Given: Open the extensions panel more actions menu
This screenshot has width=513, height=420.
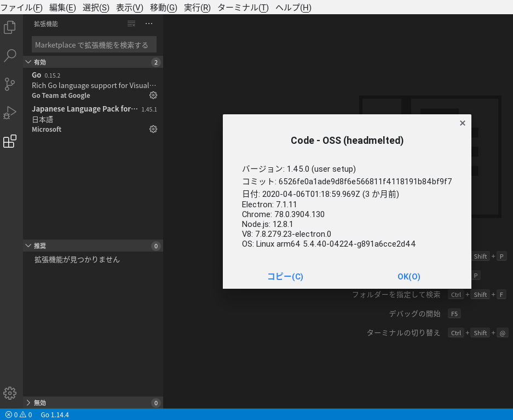Looking at the screenshot, I should [149, 24].
